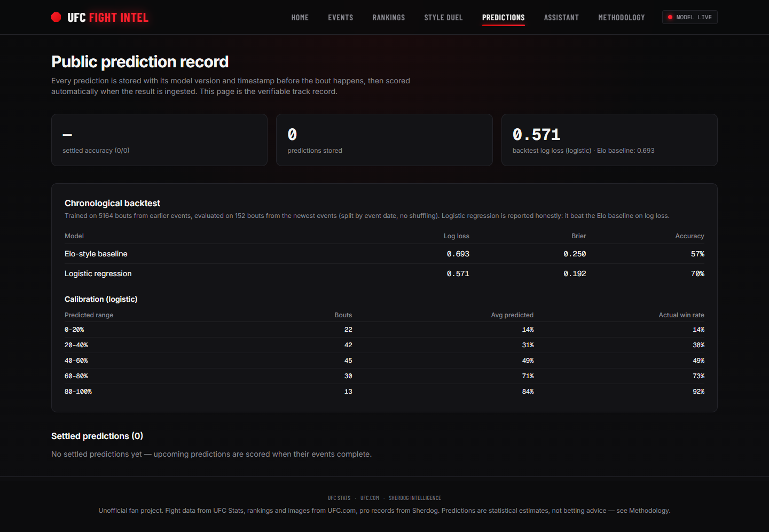Click the 92% actual win rate value

point(699,392)
